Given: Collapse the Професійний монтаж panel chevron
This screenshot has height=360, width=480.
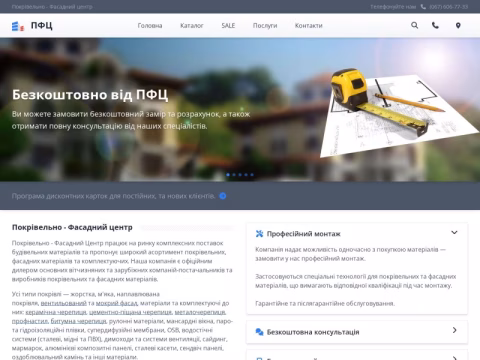Looking at the screenshot, I should [454, 232].
